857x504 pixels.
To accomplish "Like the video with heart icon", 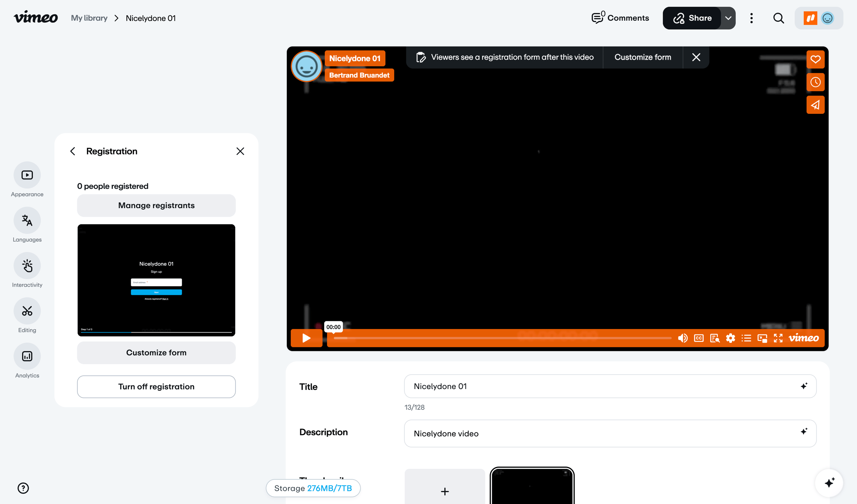I will 815,59.
